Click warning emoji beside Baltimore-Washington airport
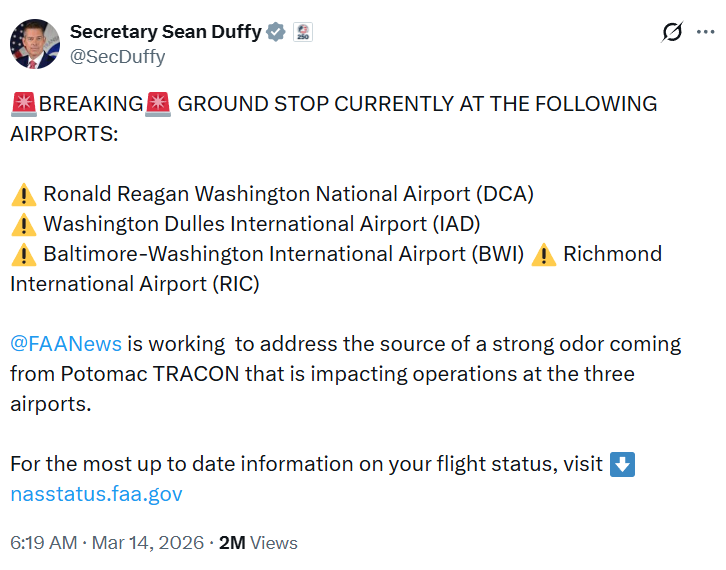Viewport: 726px width, 570px height. (24, 254)
